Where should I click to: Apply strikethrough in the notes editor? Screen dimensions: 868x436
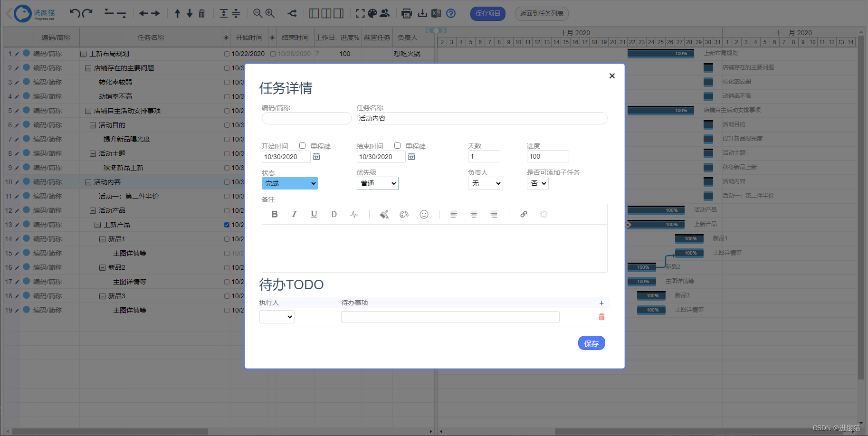[334, 214]
